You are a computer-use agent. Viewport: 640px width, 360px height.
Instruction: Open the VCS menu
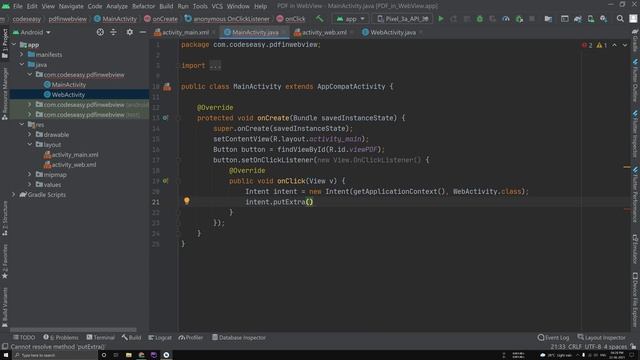[217, 6]
